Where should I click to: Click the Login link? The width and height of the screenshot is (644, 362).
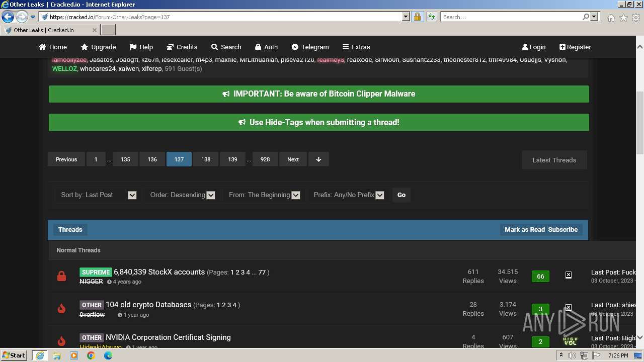click(534, 47)
